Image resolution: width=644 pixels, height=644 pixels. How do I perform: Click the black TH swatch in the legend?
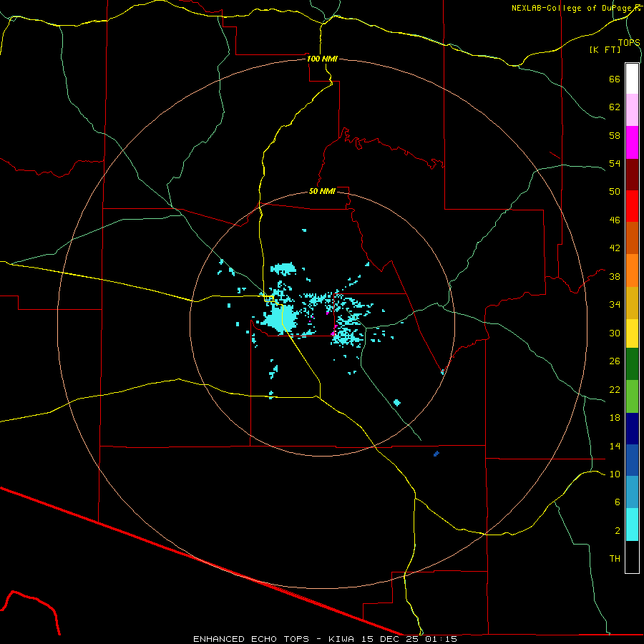click(x=632, y=557)
